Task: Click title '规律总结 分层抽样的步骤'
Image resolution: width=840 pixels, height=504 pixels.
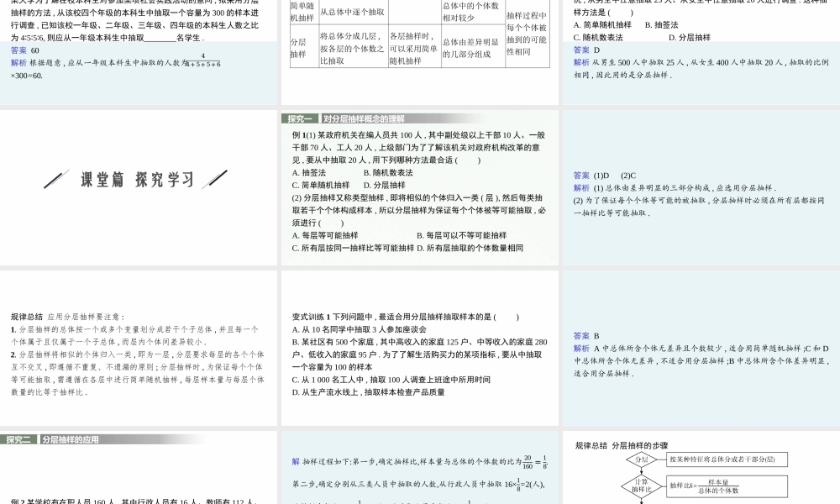Action: 622,445
